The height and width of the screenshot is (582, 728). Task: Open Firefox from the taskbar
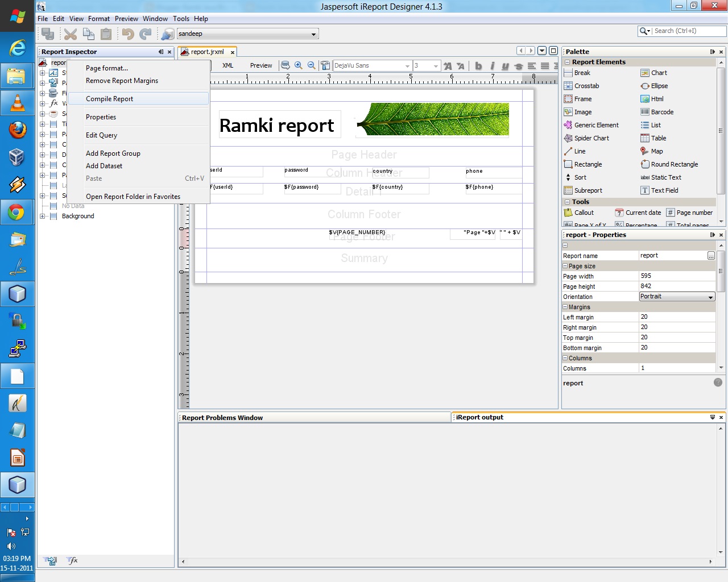click(x=17, y=130)
